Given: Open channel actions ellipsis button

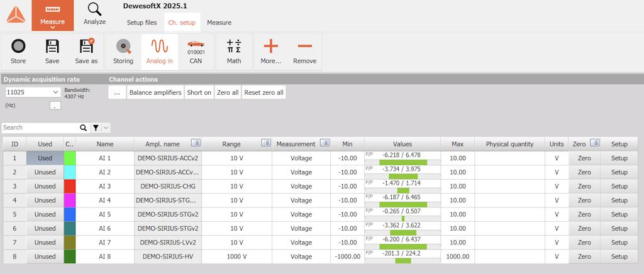Looking at the screenshot, I should coord(117,92).
